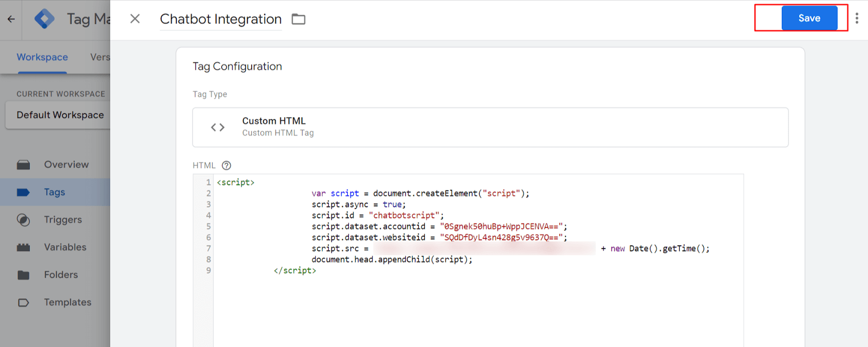This screenshot has width=868, height=347.
Task: Open Variables in the sidebar
Action: click(x=55, y=247)
